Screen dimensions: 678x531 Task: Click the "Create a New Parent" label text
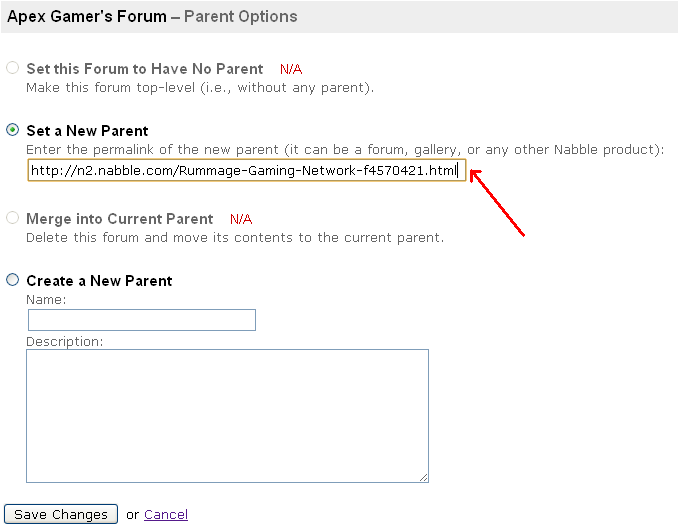click(x=99, y=281)
